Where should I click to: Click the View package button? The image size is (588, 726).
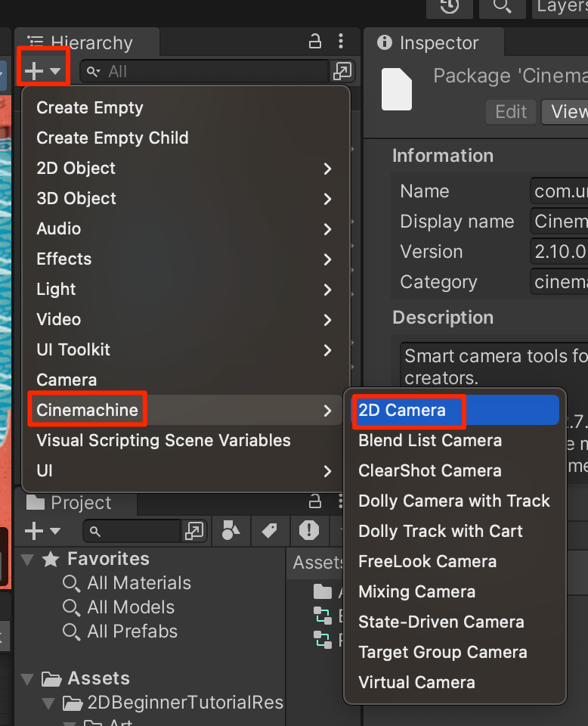[x=565, y=112]
